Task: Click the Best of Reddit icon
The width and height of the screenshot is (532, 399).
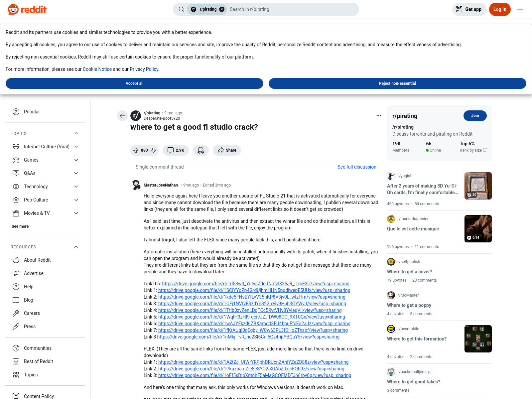Action: tap(16, 361)
